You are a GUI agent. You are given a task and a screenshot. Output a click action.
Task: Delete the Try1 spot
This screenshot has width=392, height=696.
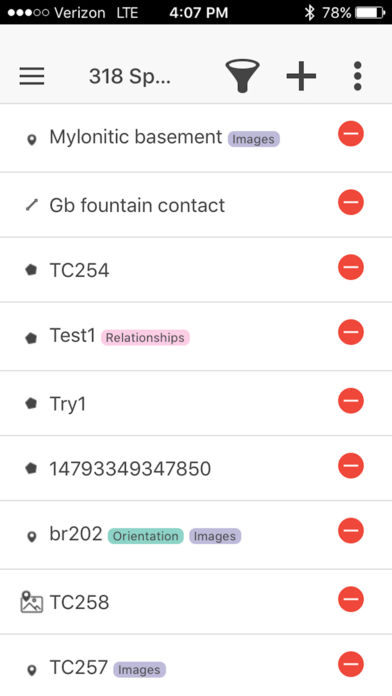point(351,401)
